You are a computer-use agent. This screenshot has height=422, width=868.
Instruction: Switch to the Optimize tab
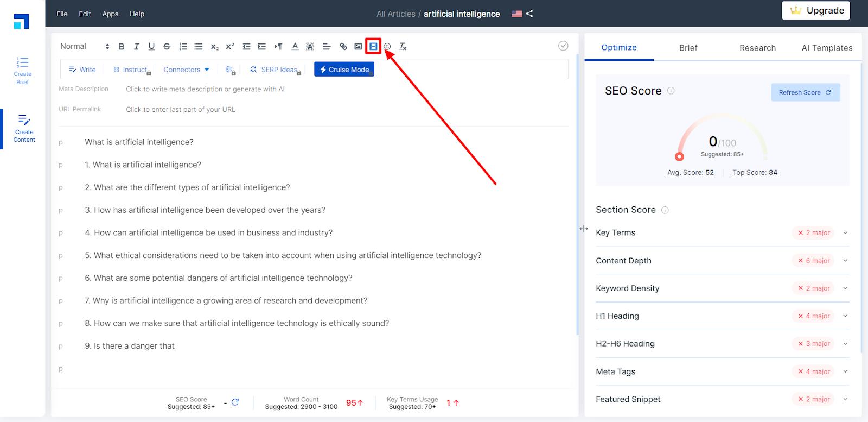619,48
